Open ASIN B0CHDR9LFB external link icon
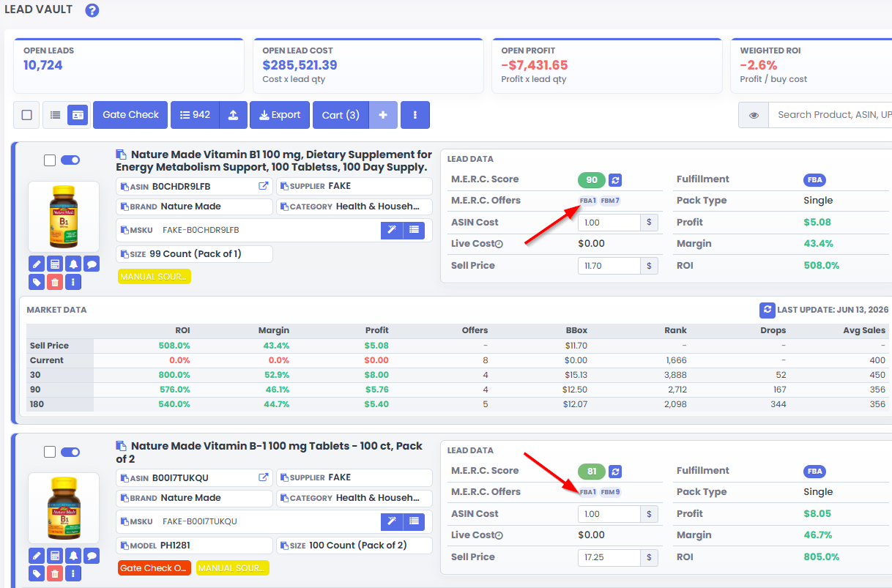This screenshot has width=892, height=588. click(x=264, y=186)
